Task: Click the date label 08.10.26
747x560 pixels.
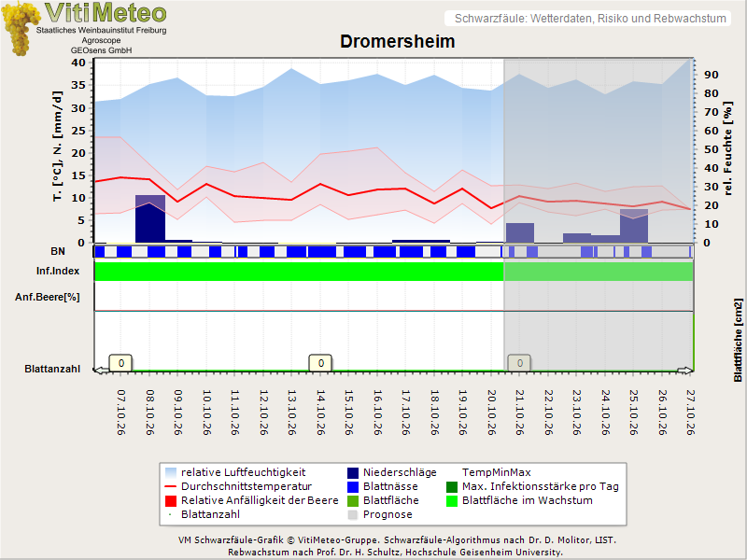Action: click(149, 413)
